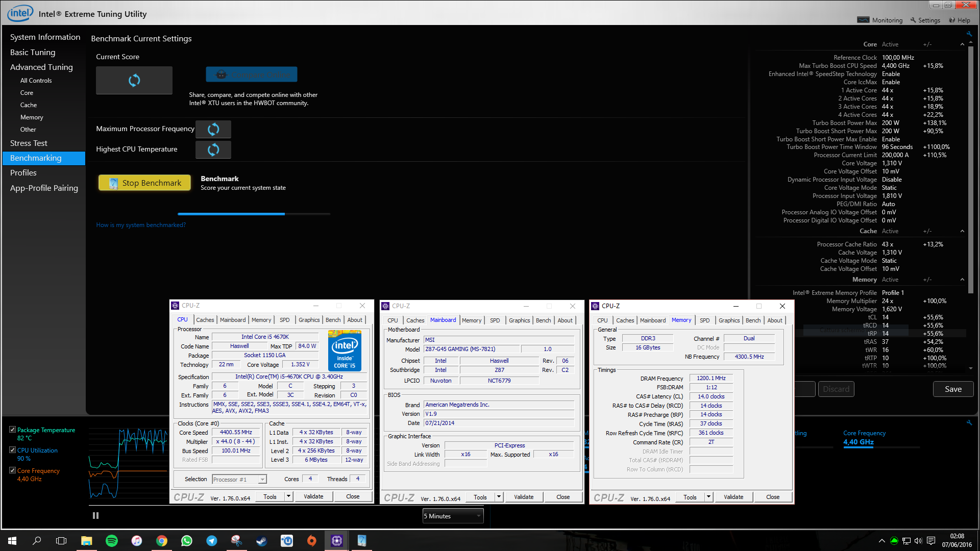Click the Core Frequency 4,40 GHz readout
The height and width of the screenshot is (551, 980).
858,442
